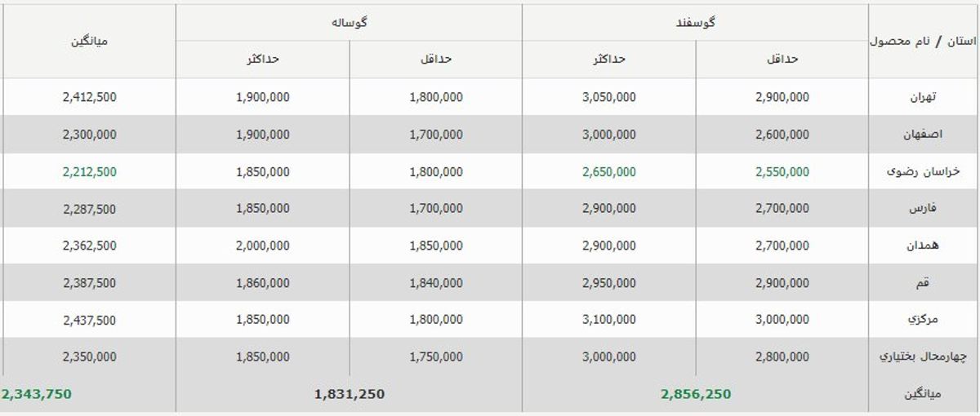Click the green 2,856,250 sheep average
Screen dimensions: 980x416
(696, 395)
